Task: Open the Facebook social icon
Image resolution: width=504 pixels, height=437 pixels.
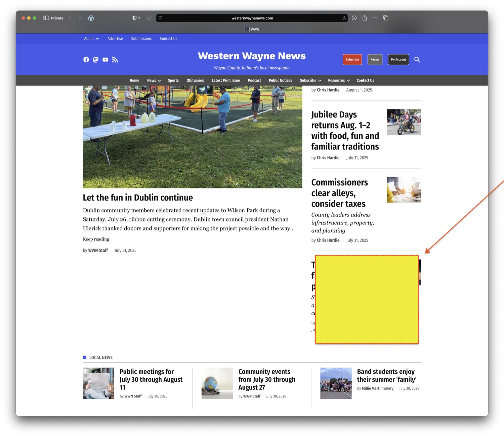Action: pyautogui.click(x=86, y=60)
